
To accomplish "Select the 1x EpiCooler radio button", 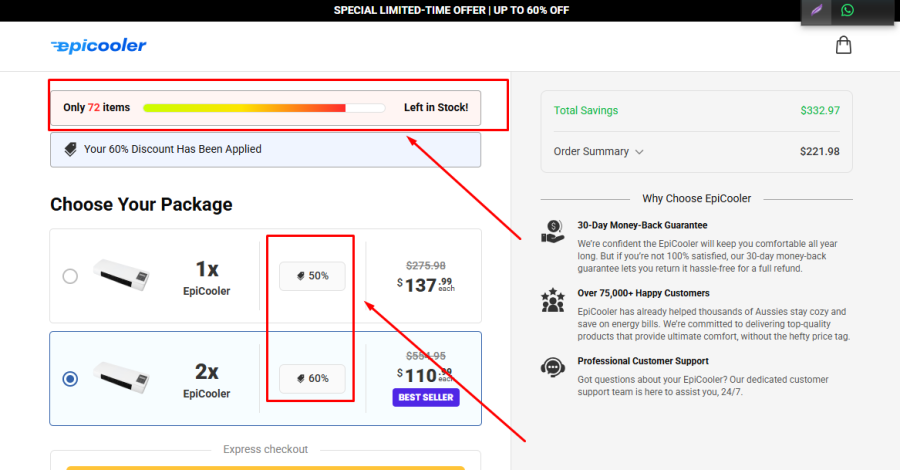I will [x=70, y=276].
